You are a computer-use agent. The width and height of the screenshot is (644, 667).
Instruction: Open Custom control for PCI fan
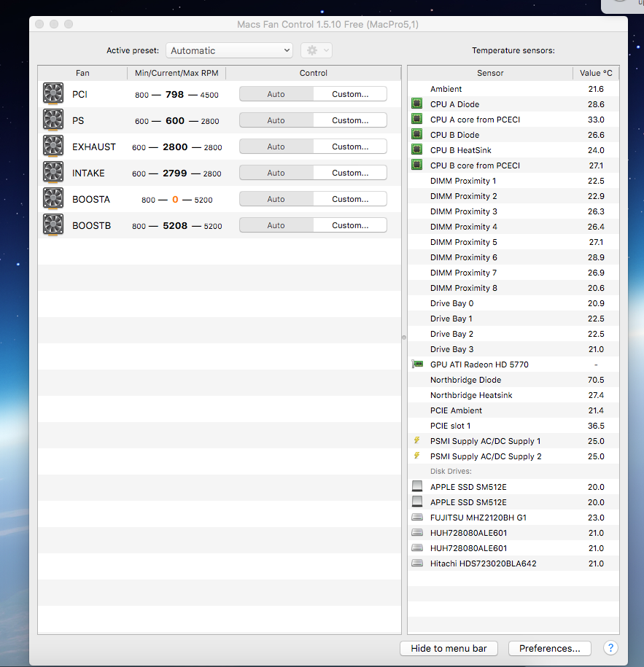point(350,94)
